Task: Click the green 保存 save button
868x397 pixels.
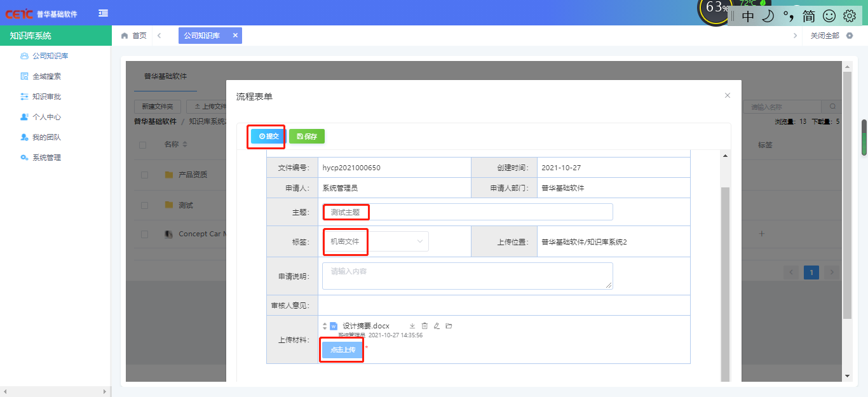Action: (307, 136)
